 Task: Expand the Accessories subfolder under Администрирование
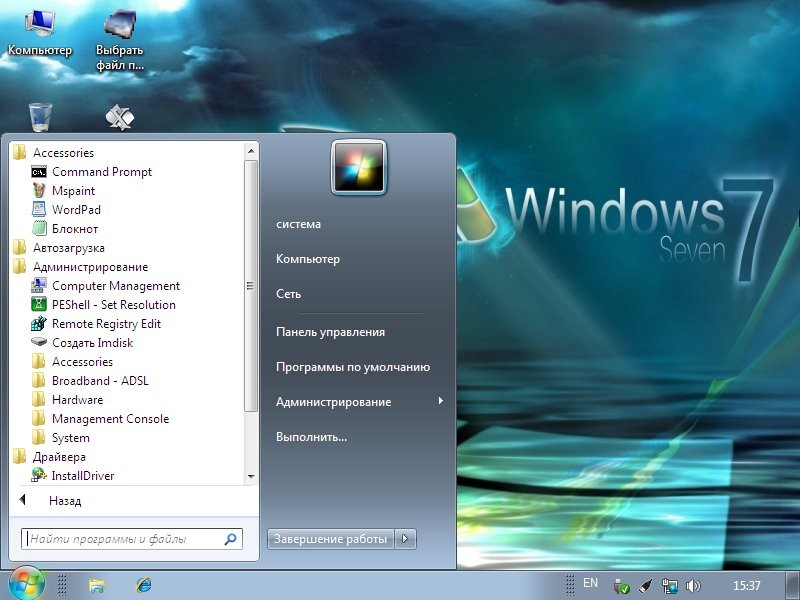[72, 362]
